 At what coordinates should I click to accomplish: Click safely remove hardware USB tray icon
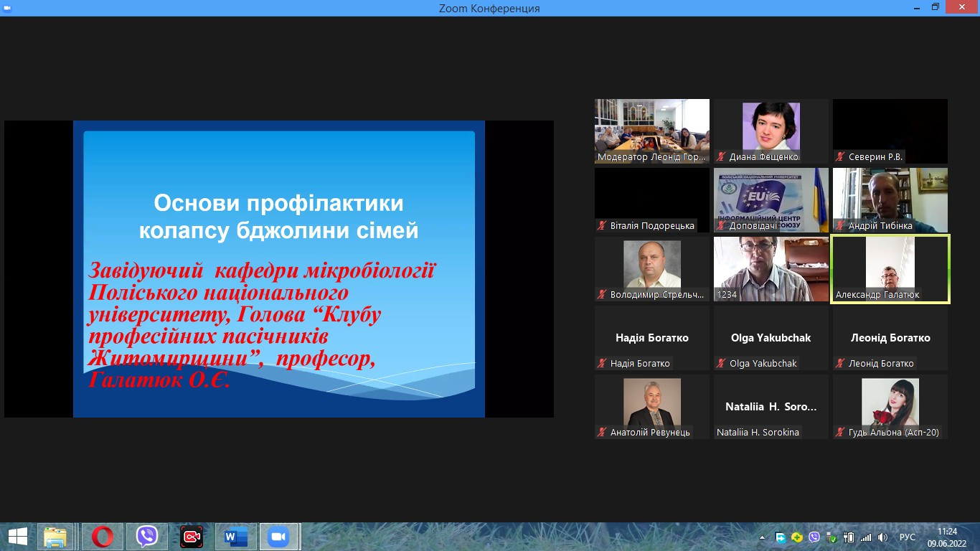[831, 537]
